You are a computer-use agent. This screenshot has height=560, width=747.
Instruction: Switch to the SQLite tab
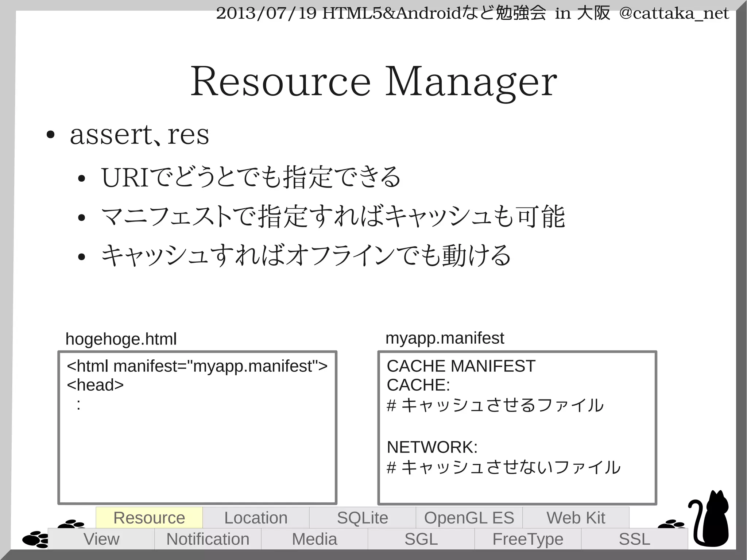(x=363, y=517)
